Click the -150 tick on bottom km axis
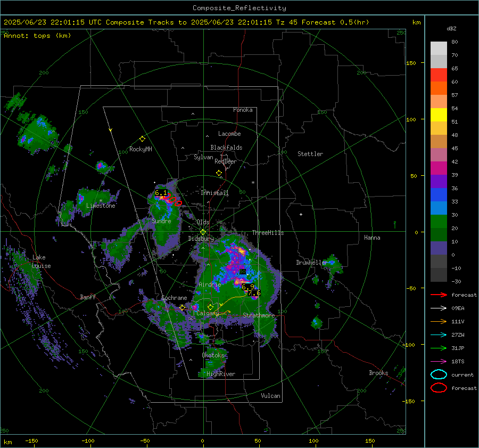 31,441
